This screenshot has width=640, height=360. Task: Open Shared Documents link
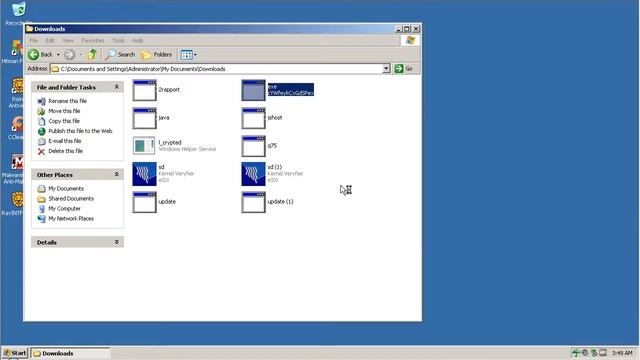pos(71,198)
